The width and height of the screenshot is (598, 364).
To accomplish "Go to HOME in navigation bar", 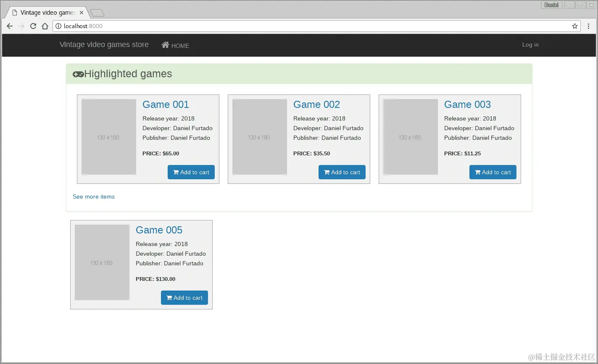I will click(x=175, y=45).
